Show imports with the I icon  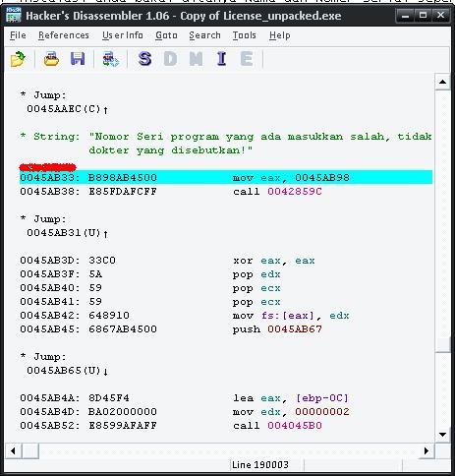coord(221,59)
